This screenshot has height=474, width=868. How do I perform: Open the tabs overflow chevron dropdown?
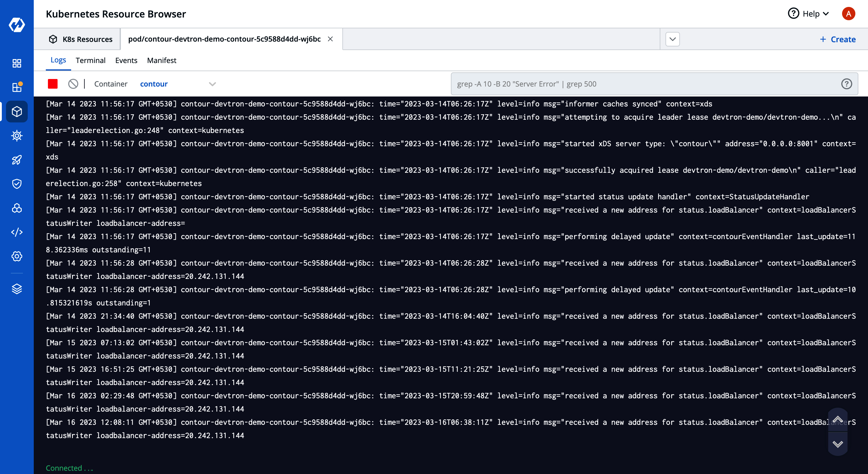673,39
